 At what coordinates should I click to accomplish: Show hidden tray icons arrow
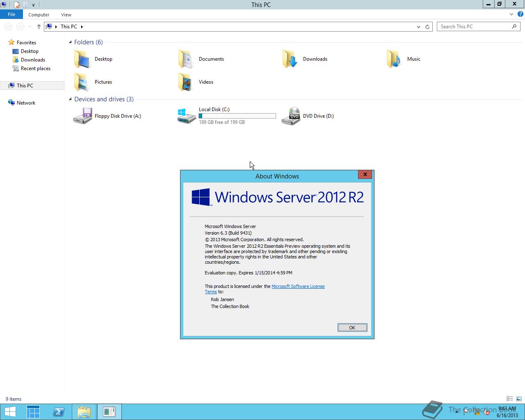point(457,412)
